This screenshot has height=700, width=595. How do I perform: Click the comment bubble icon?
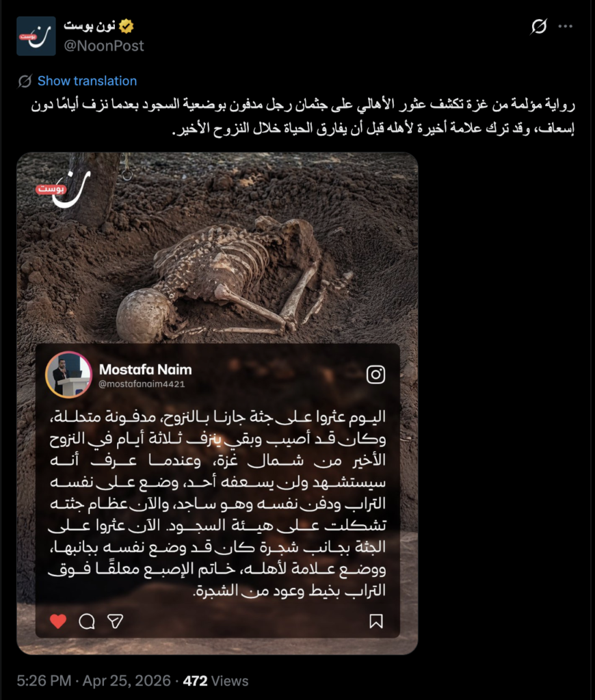coord(87,621)
